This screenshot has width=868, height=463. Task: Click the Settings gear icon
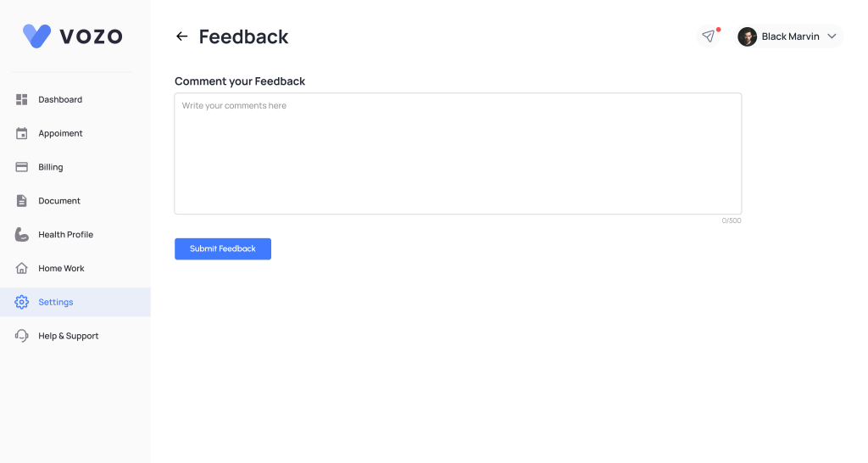[x=22, y=302]
